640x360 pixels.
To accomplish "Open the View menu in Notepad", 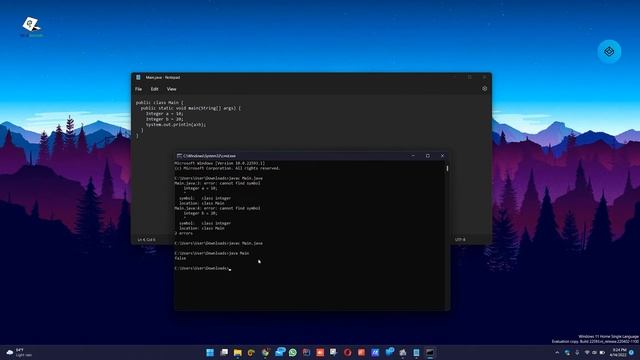I will (x=171, y=89).
